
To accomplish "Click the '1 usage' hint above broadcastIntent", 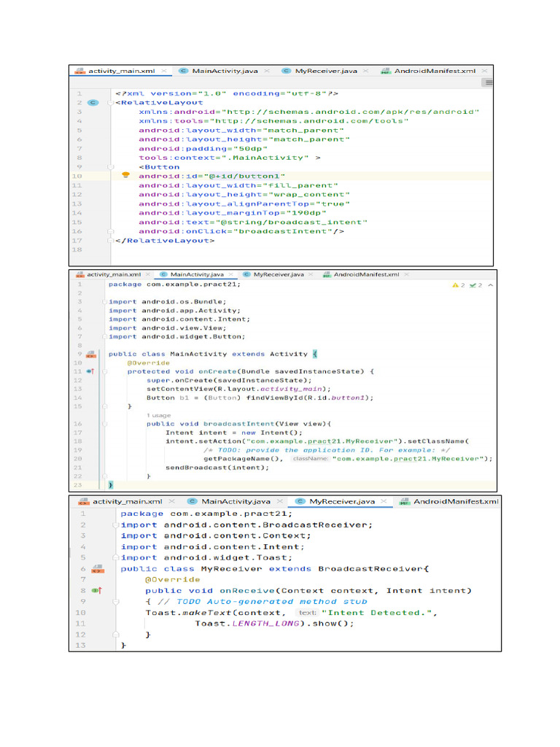I will (x=158, y=415).
